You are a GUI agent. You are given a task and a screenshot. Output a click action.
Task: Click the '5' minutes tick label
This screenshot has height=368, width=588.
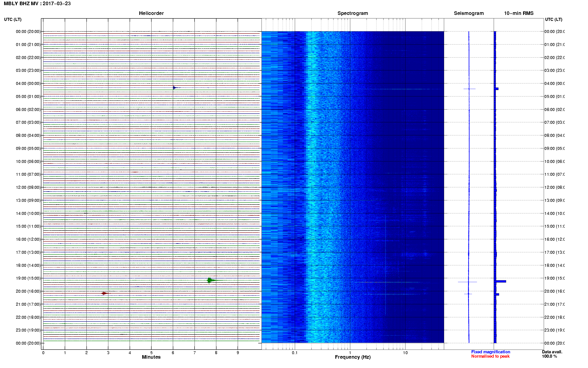click(x=151, y=353)
